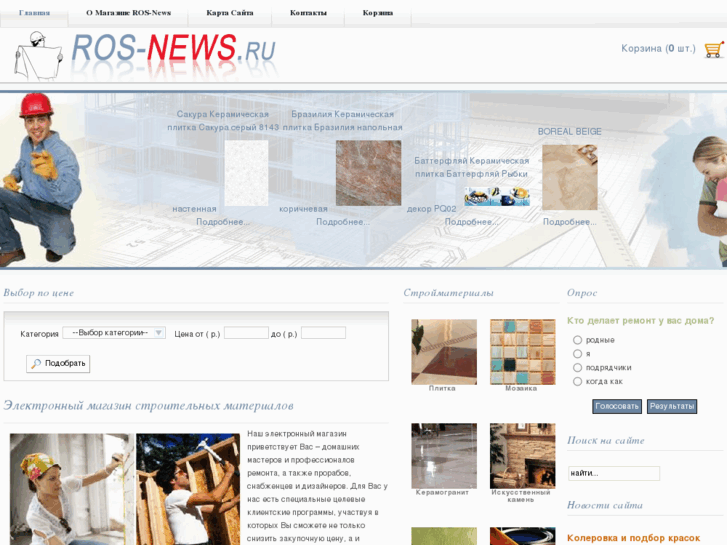Click the Подобрать search button
This screenshot has width=727, height=545.
click(58, 364)
